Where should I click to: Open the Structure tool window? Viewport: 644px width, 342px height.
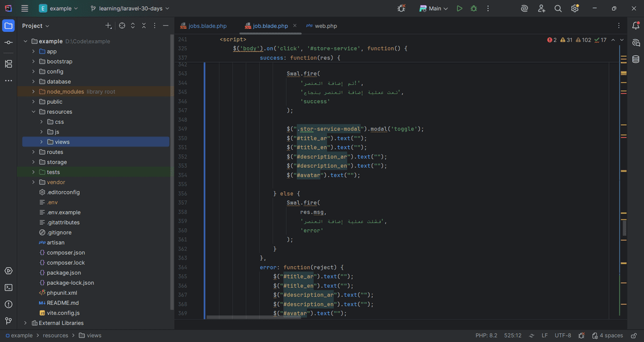(x=8, y=63)
